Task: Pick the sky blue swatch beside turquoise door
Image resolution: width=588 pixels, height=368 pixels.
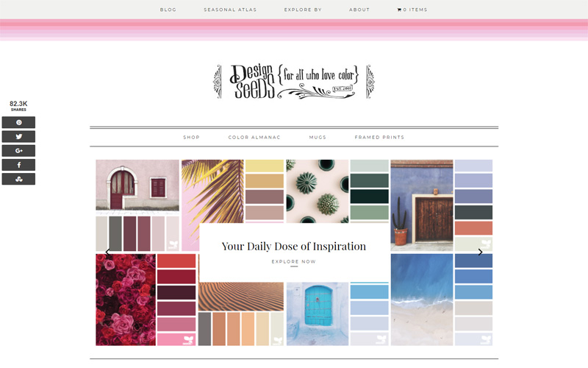Action: click(370, 292)
